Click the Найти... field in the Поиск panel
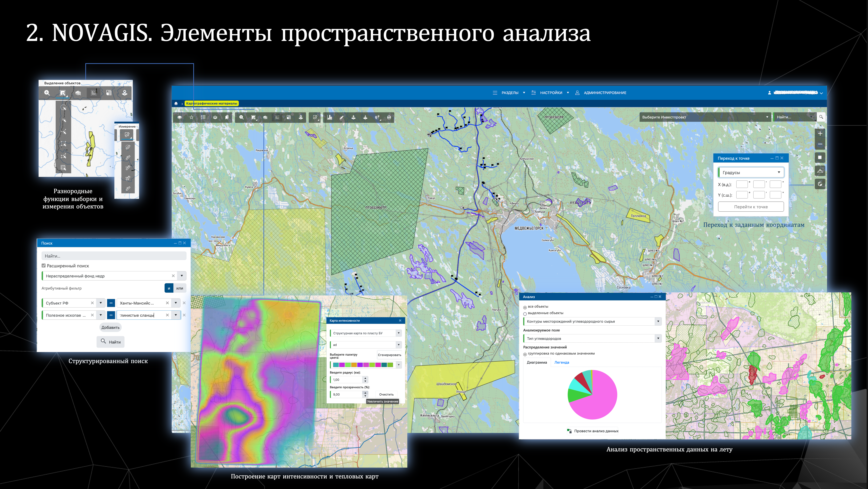Viewport: 868px width, 489px height. [114, 256]
